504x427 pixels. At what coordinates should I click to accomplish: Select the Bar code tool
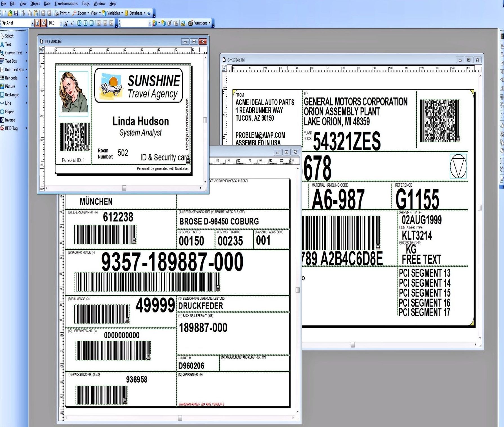point(11,78)
